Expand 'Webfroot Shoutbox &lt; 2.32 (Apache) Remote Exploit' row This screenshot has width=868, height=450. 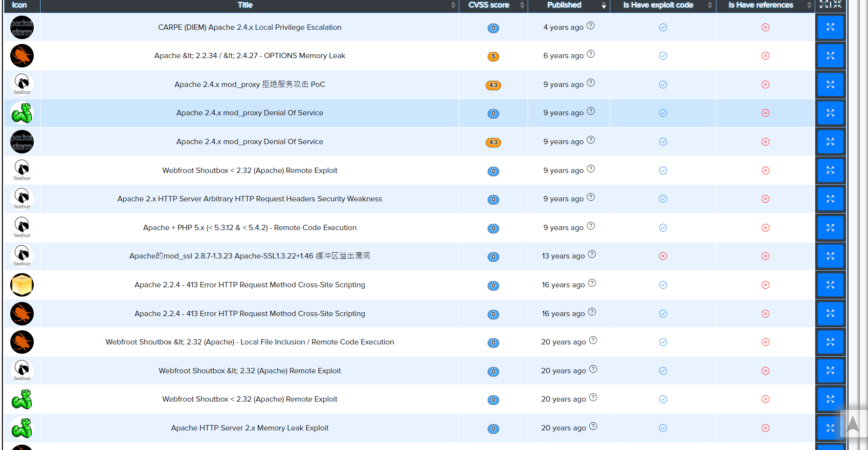[830, 371]
